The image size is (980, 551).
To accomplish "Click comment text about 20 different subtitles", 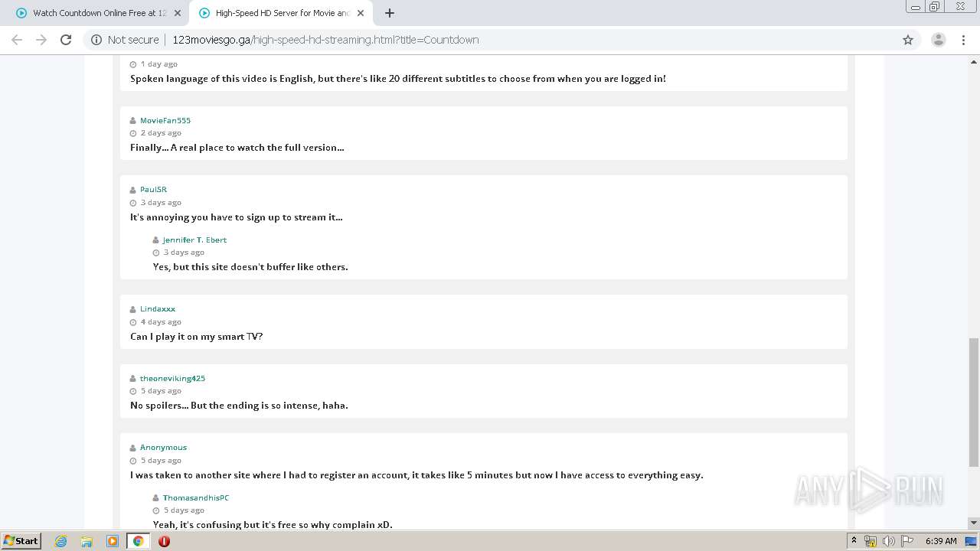I will click(x=398, y=78).
